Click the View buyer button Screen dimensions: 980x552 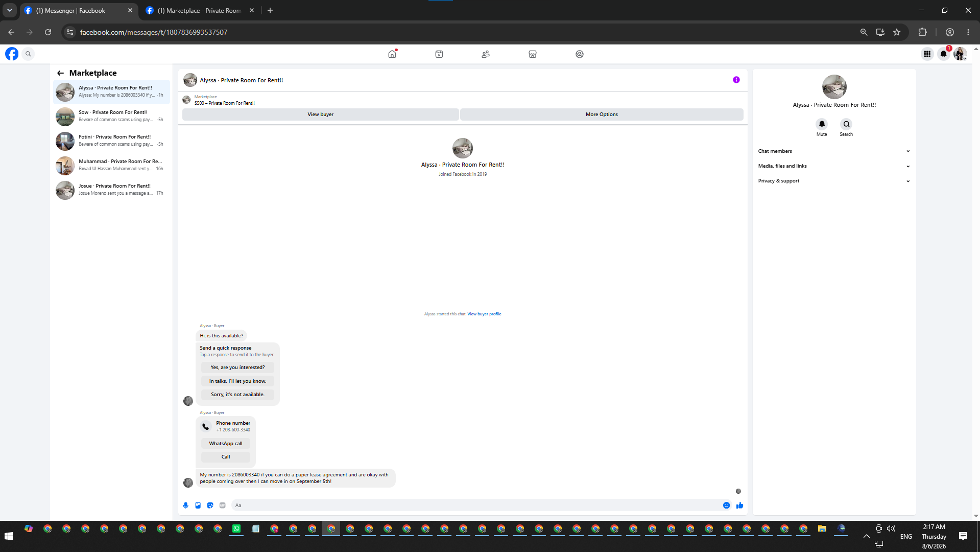[x=320, y=114]
